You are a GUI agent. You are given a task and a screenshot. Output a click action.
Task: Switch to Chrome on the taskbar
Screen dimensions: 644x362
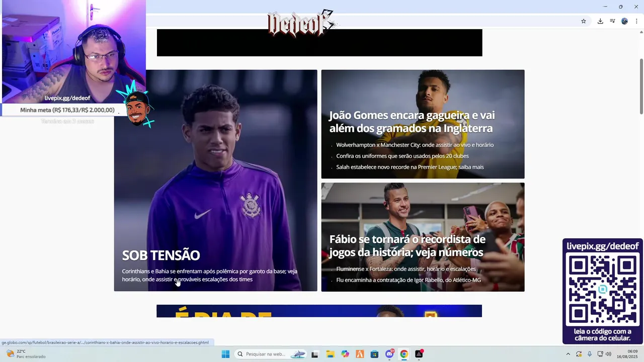[404, 354]
